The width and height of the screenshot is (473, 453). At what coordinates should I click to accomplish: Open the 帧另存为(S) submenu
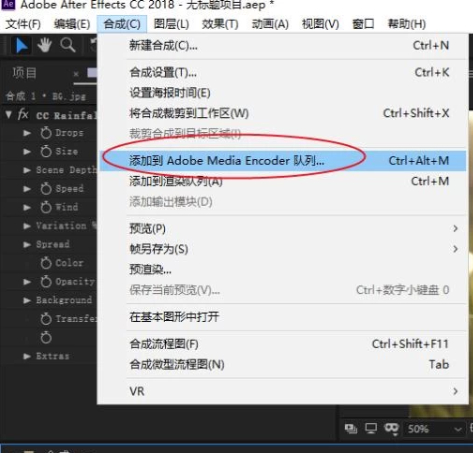[x=283, y=249]
